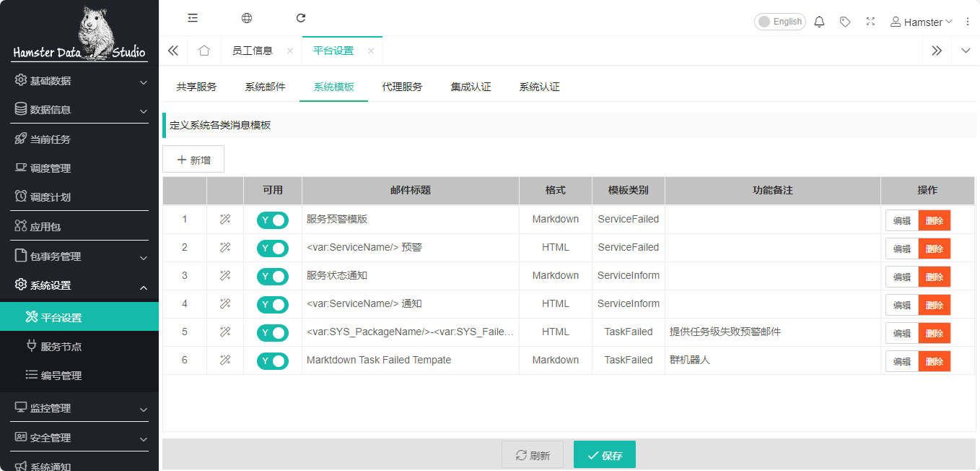Click wand icon in row 4
Screen dimensions: 980x471
(x=225, y=303)
